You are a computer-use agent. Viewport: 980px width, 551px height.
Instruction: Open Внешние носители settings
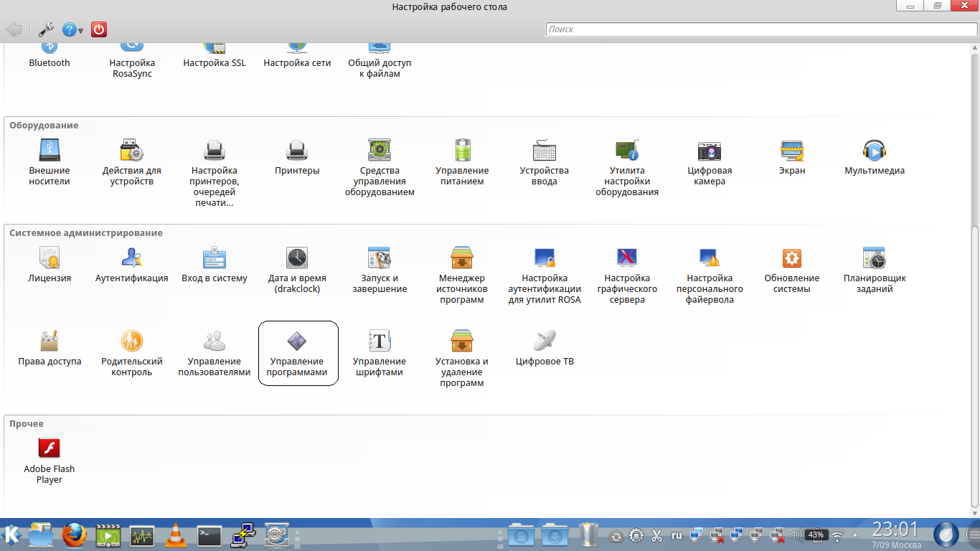pyautogui.click(x=50, y=163)
